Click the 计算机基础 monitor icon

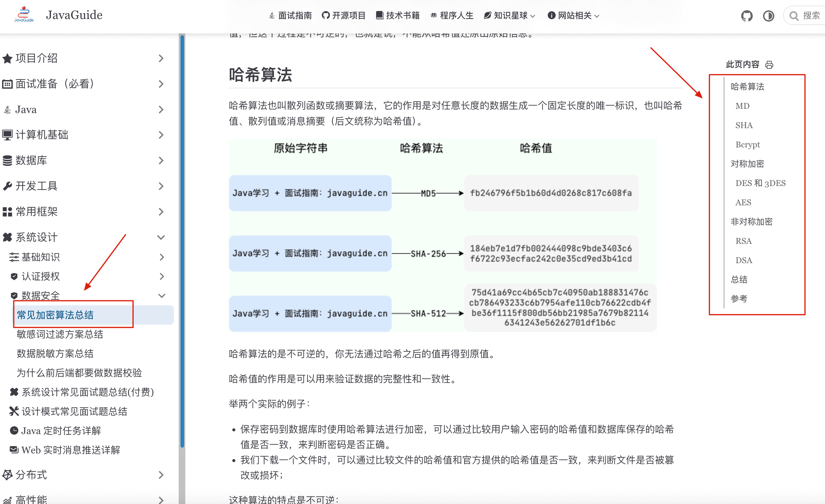[x=7, y=135]
